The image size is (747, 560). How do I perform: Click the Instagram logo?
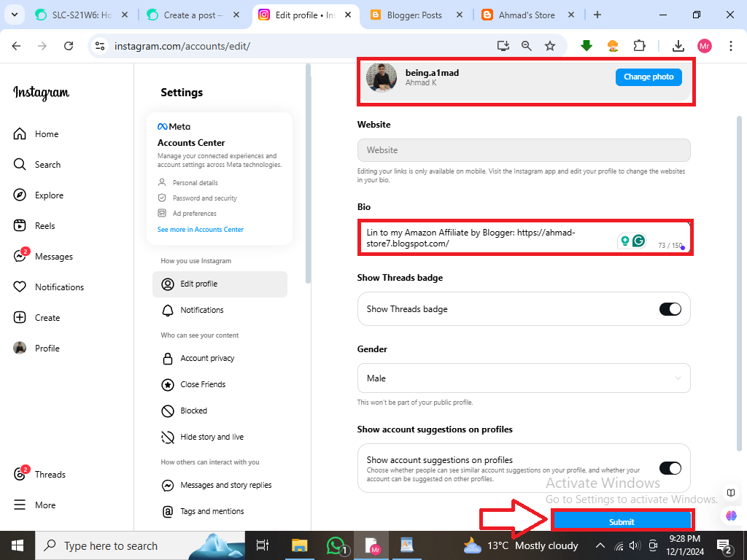41,93
